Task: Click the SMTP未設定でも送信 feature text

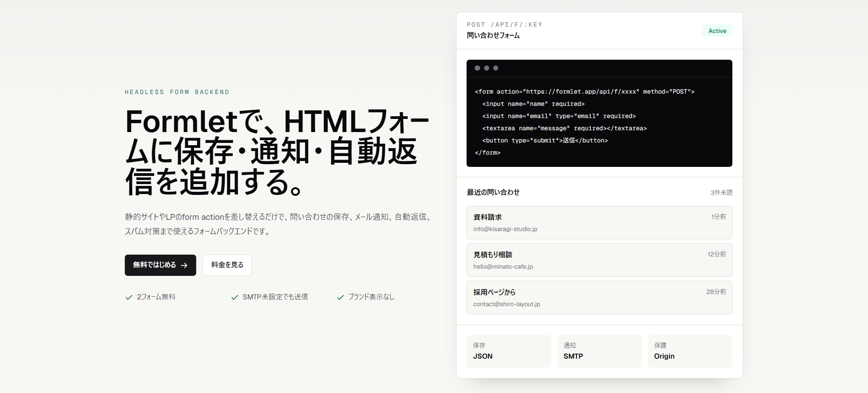Action: pos(275,297)
